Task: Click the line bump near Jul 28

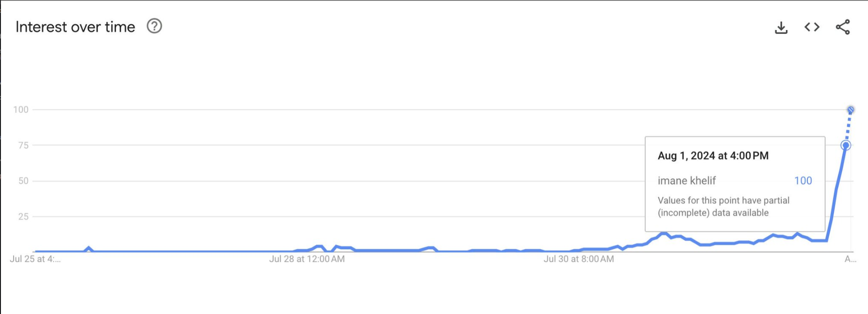Action: pos(320,246)
